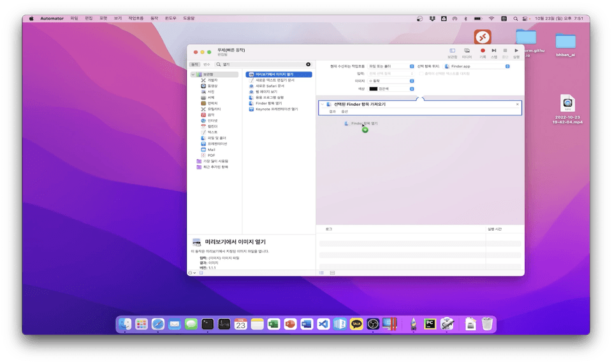Open the Finder.app application dropdown
Screen dimensions: 612x364
477,66
